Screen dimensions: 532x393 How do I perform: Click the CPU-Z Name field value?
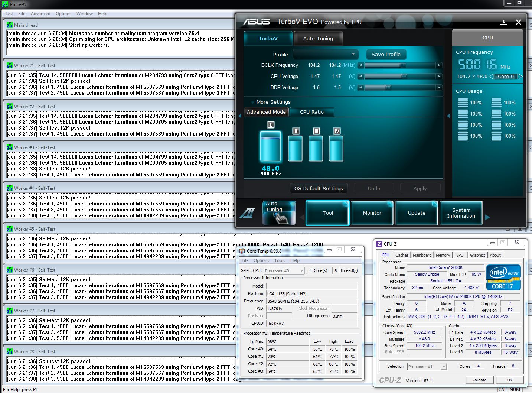coord(445,267)
